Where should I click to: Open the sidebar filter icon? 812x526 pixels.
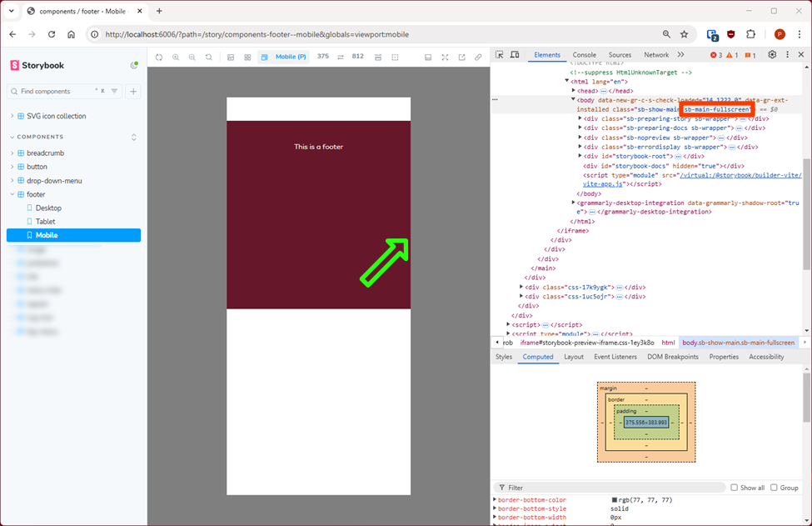(114, 91)
